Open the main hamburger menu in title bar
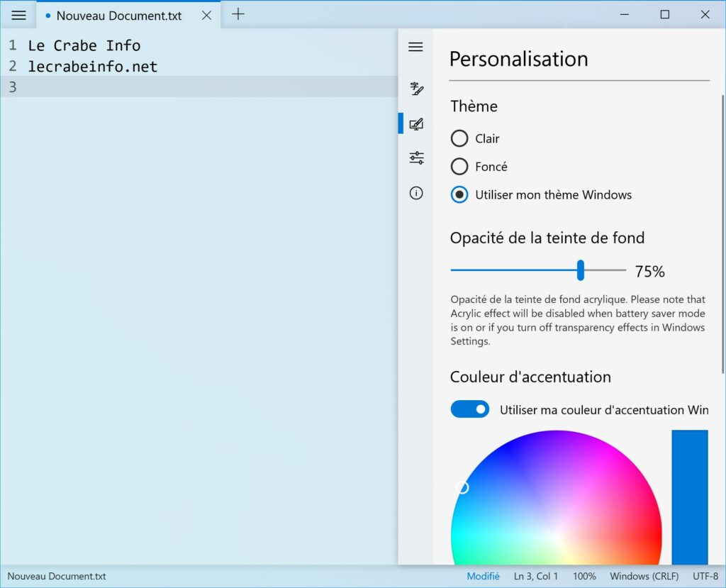The width and height of the screenshot is (726, 588). [x=18, y=16]
